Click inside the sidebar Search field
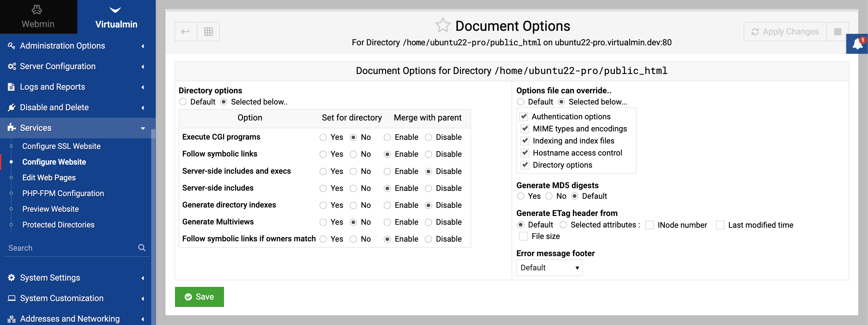The width and height of the screenshot is (868, 325). click(x=67, y=247)
